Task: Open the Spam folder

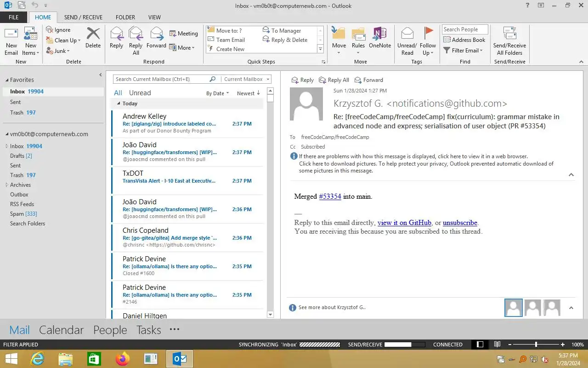Action: pos(24,214)
